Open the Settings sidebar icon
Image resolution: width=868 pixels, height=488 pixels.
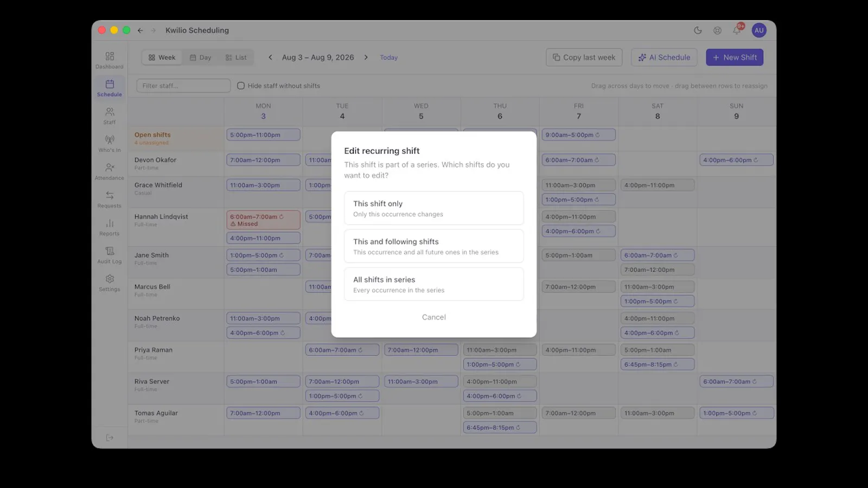[x=110, y=282]
